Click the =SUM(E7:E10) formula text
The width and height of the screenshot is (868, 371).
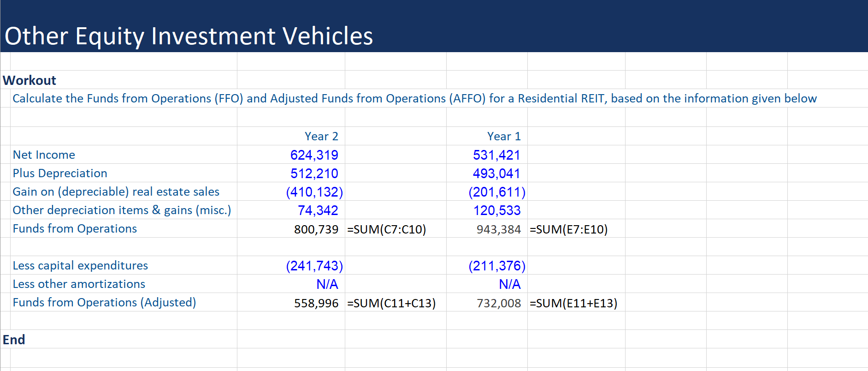coord(569,229)
